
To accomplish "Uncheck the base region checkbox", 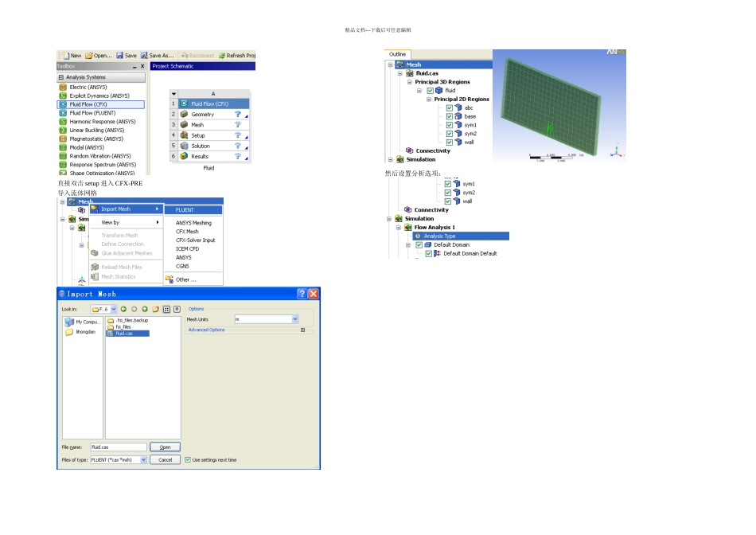I will point(450,117).
